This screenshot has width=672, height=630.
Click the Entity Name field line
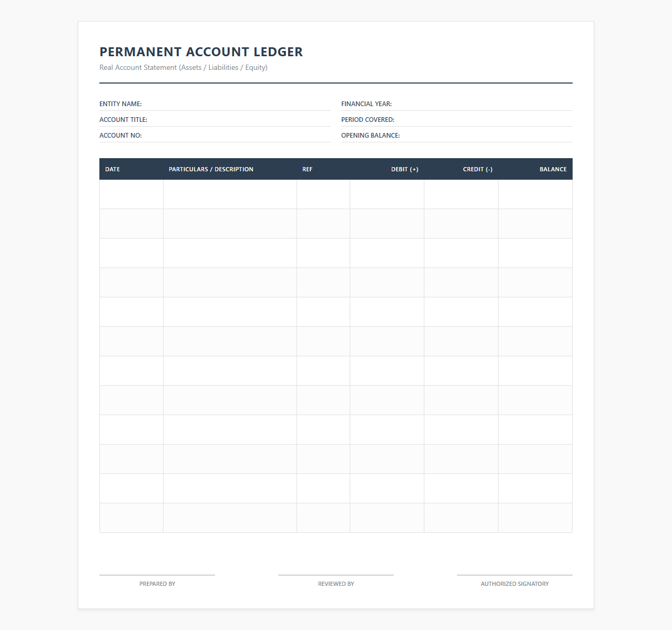click(x=215, y=104)
